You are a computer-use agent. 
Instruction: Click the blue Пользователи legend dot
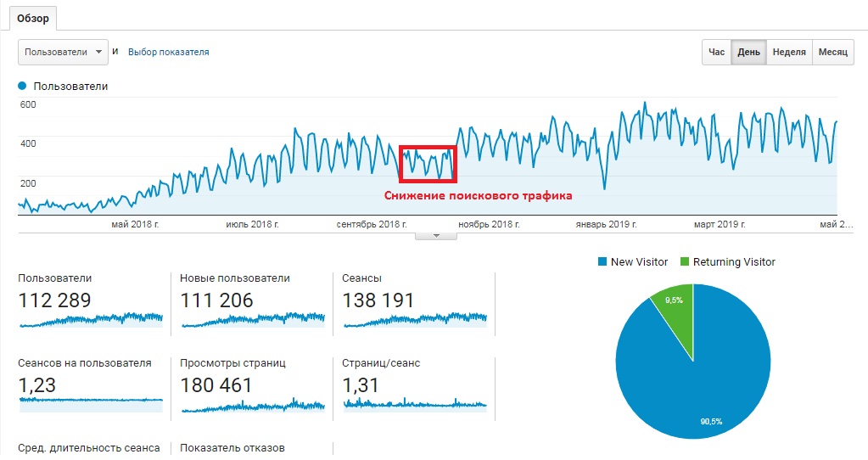click(22, 86)
